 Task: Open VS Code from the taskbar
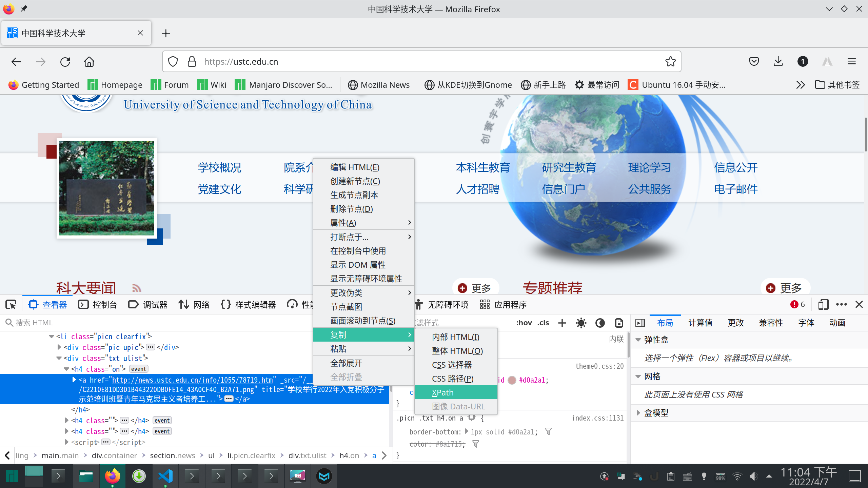coord(165,476)
